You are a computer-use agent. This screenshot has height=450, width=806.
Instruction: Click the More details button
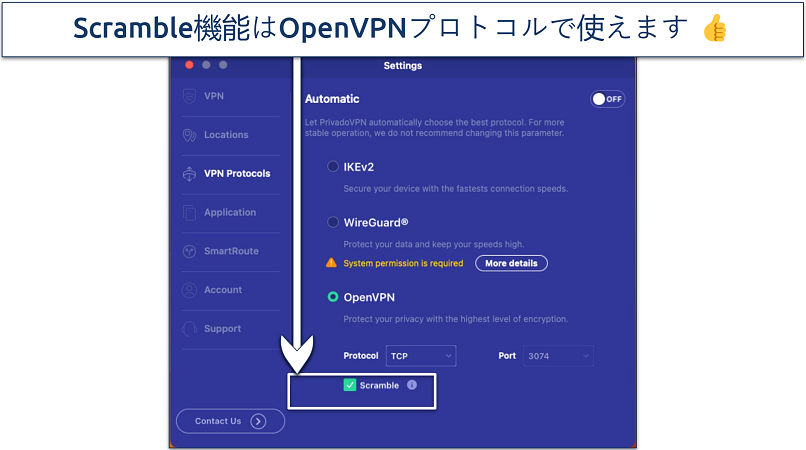click(x=511, y=263)
